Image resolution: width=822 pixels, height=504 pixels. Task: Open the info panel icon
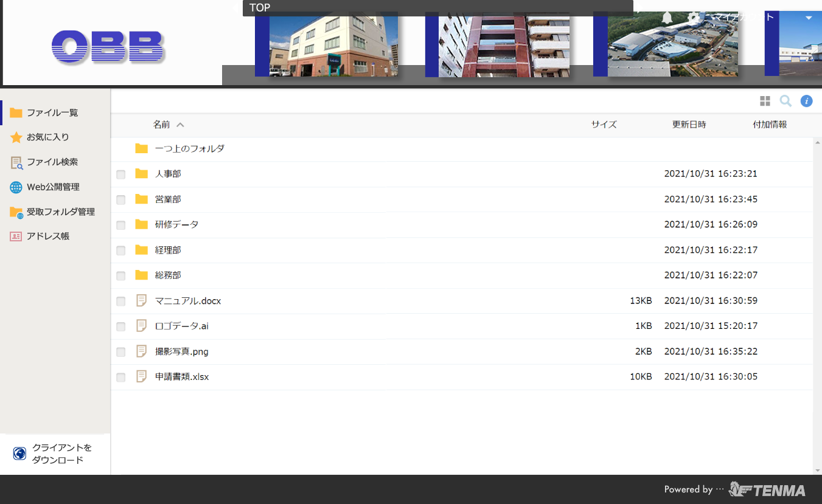(x=806, y=101)
